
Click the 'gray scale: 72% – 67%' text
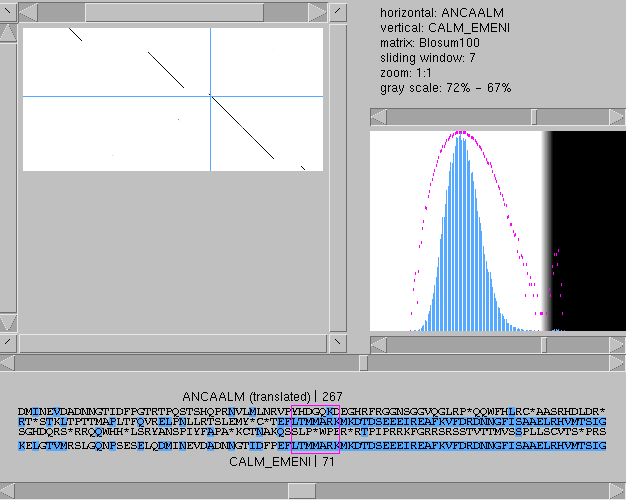446,88
